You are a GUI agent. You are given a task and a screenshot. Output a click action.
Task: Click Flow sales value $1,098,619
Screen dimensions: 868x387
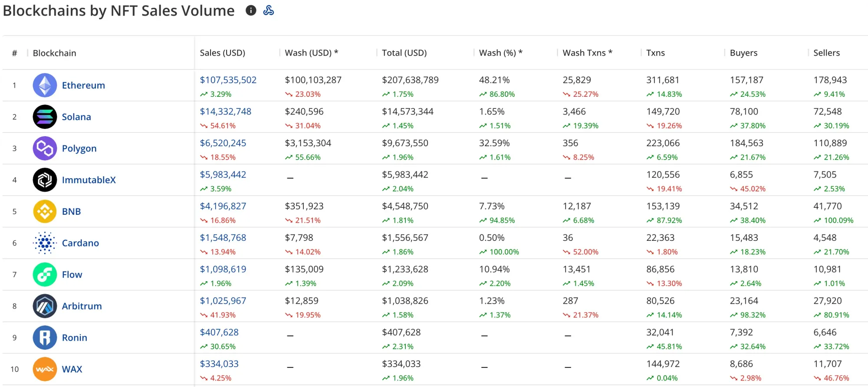[223, 269]
